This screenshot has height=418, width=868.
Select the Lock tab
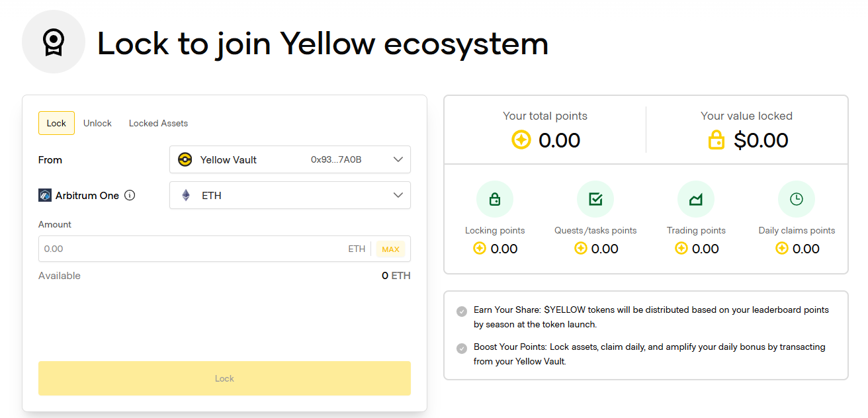tap(56, 123)
